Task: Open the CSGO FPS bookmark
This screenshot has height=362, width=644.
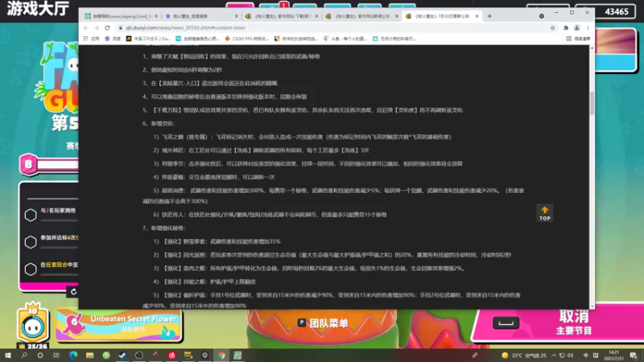Action: coord(246,39)
